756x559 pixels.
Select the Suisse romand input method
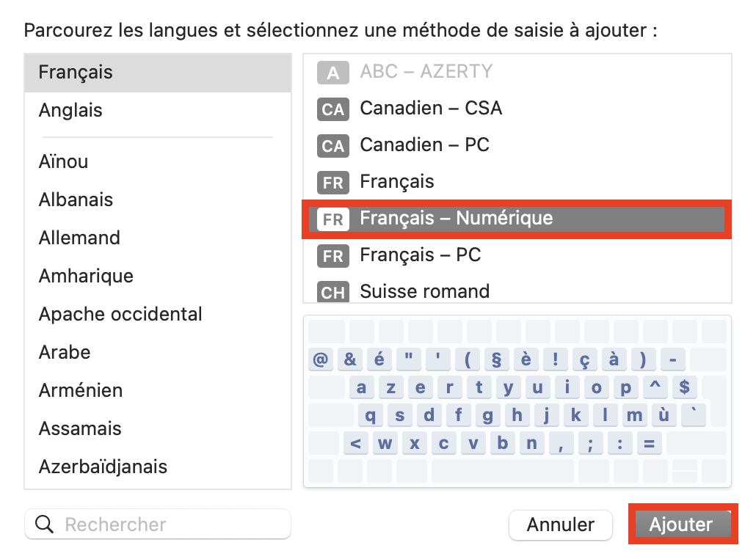pyautogui.click(x=425, y=291)
